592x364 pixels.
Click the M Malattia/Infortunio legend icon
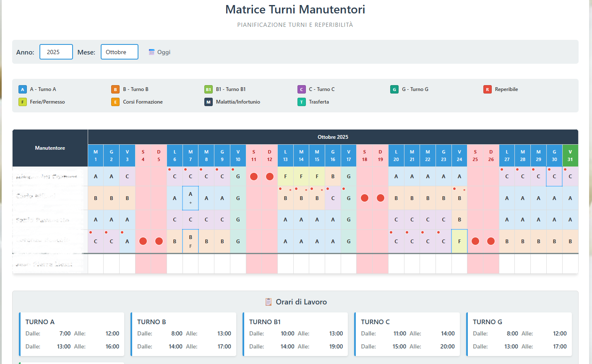(208, 101)
